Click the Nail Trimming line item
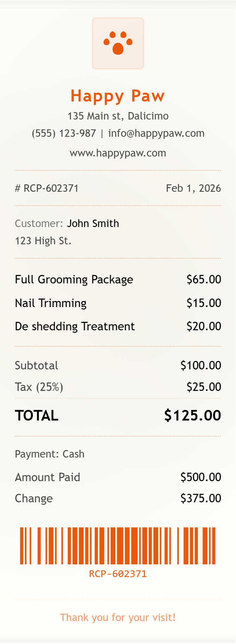 pos(51,303)
